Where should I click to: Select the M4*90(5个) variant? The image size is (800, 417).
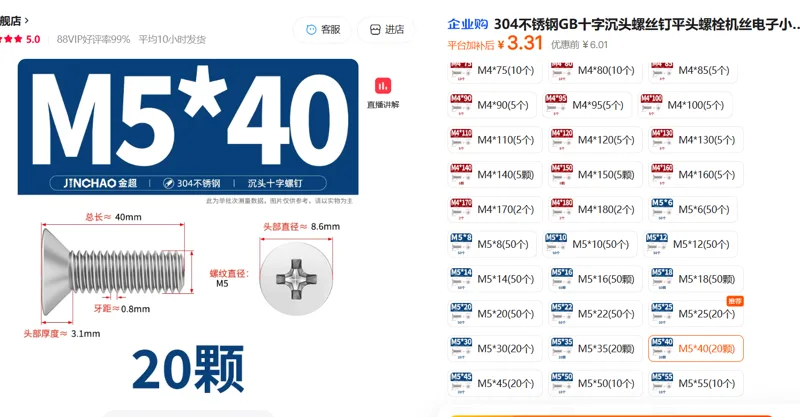point(492,105)
